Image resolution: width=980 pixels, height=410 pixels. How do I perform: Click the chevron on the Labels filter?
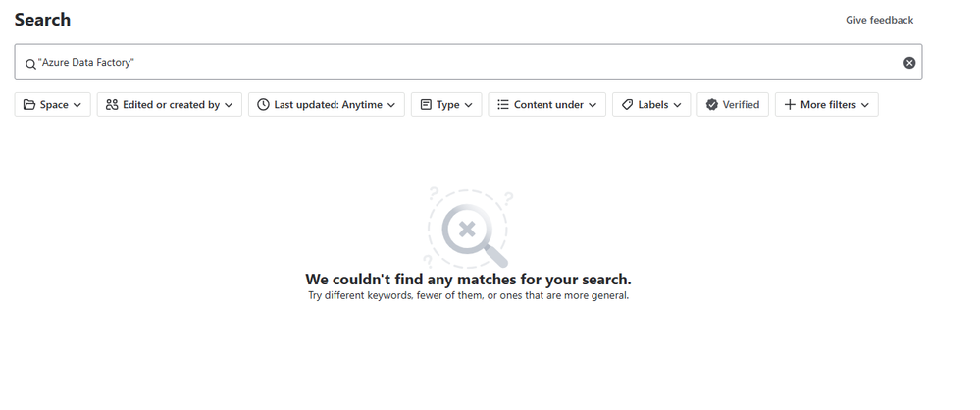pyautogui.click(x=677, y=105)
